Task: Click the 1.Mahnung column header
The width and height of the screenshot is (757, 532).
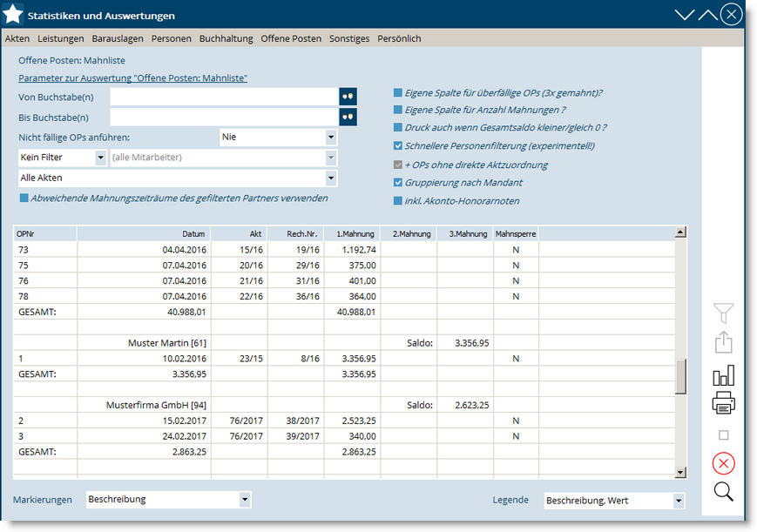Action: click(352, 233)
